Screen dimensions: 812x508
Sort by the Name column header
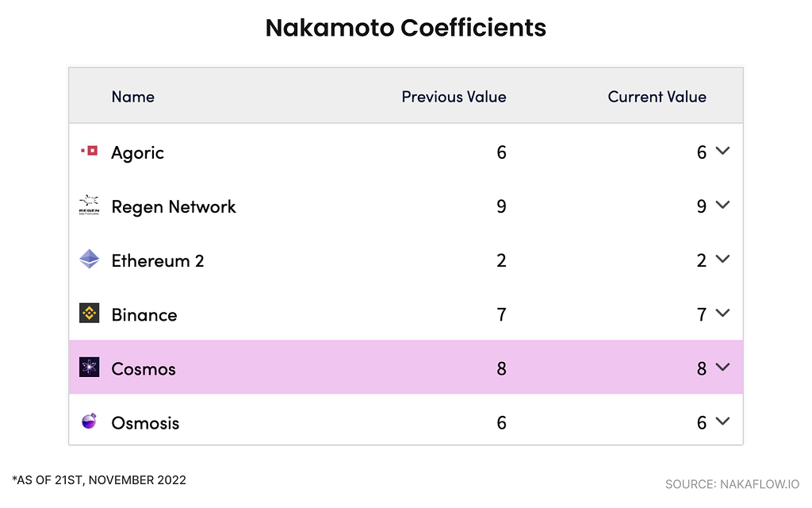(x=133, y=96)
